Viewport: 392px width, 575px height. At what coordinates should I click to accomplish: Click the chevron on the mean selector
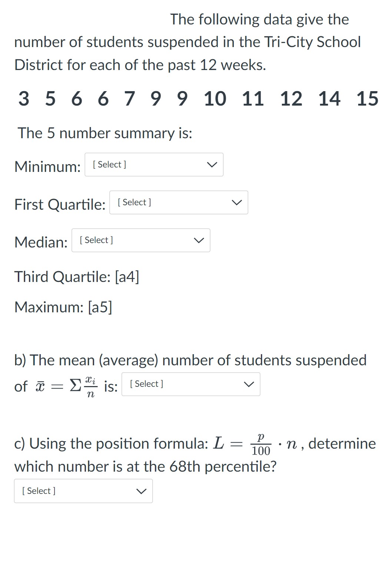click(x=249, y=384)
